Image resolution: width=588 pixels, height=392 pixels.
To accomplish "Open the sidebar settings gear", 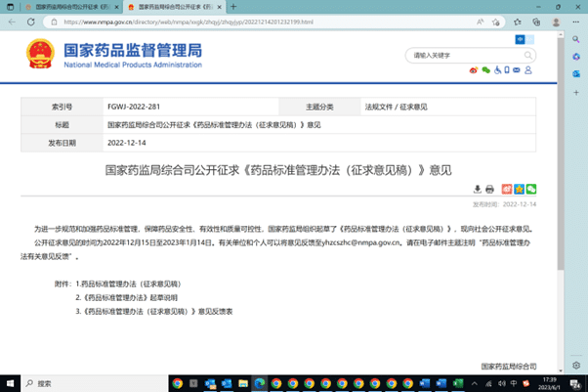I will click(x=576, y=365).
